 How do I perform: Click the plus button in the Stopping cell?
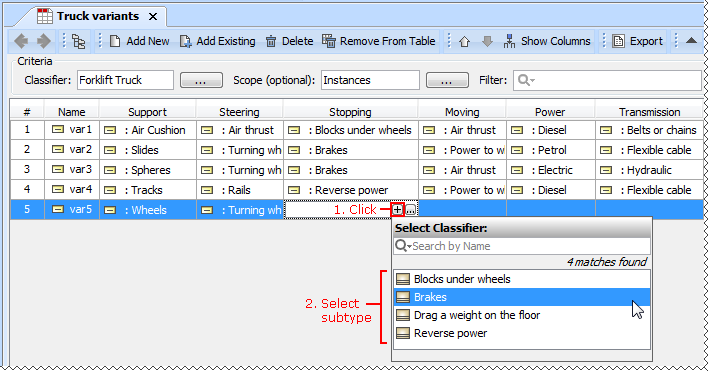tap(397, 209)
